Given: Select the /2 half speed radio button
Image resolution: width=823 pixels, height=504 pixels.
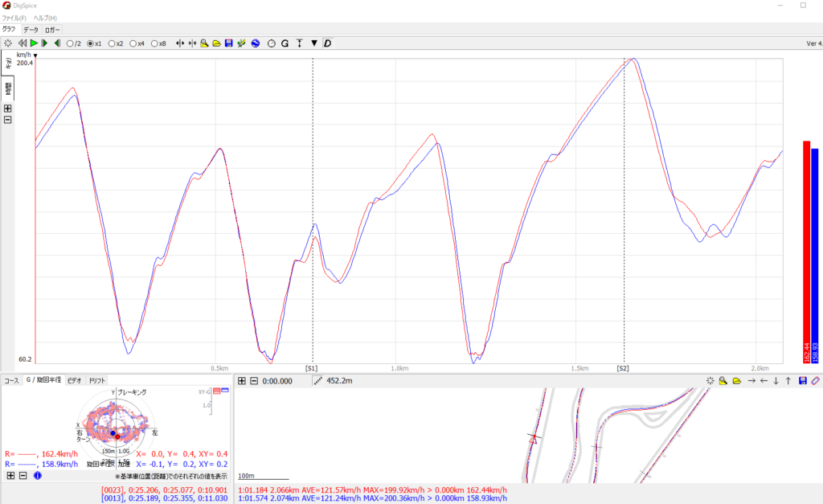Looking at the screenshot, I should 70,43.
